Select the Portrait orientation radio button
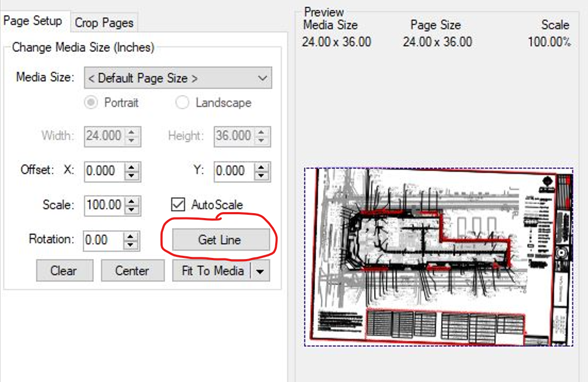Viewport: 588px width, 382px height. 91,103
